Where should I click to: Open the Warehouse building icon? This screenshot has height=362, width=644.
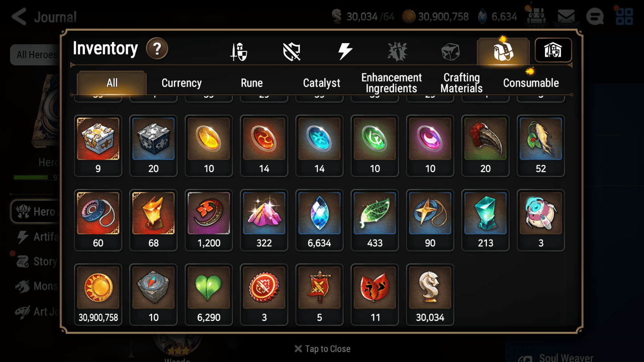tap(553, 50)
